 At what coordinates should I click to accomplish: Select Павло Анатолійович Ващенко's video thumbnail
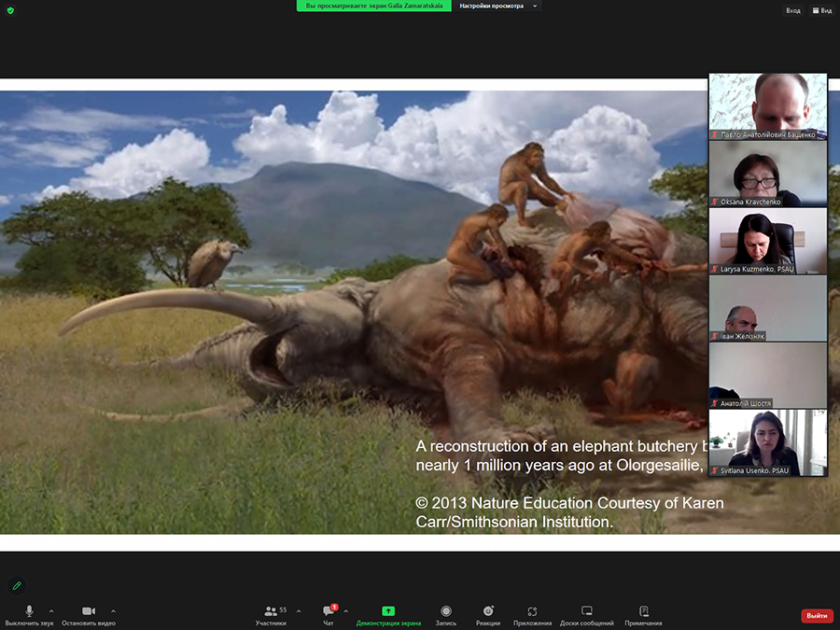pyautogui.click(x=768, y=106)
